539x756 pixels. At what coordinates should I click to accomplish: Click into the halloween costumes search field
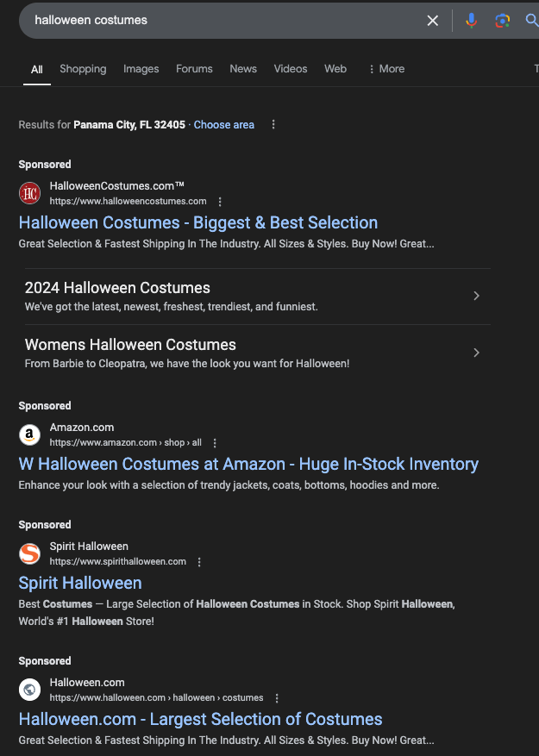[x=222, y=20]
